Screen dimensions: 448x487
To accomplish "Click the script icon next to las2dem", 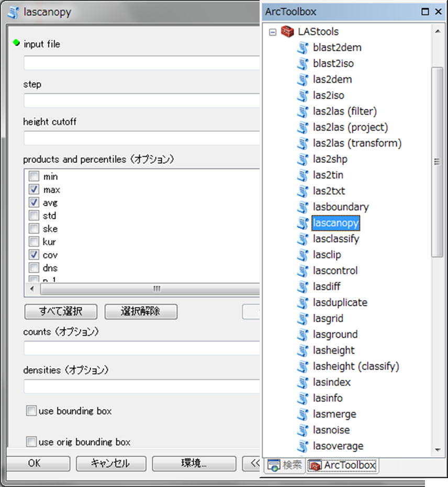I will point(303,80).
